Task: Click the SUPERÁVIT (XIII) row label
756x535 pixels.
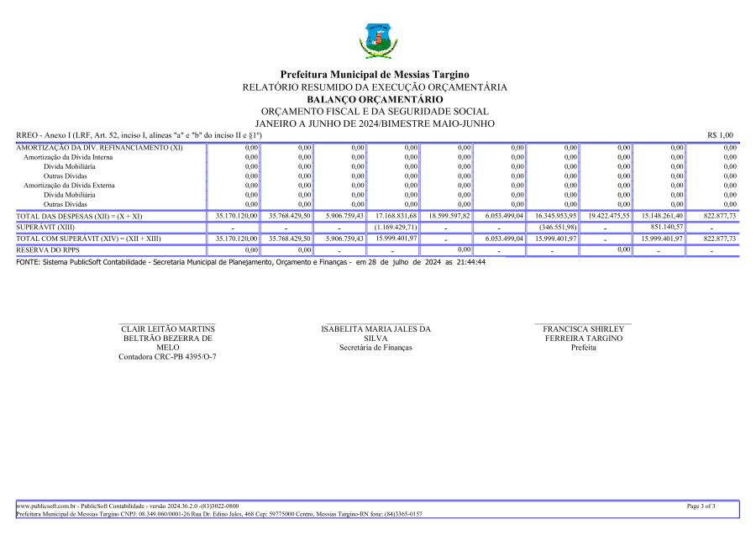Action: coord(46,228)
